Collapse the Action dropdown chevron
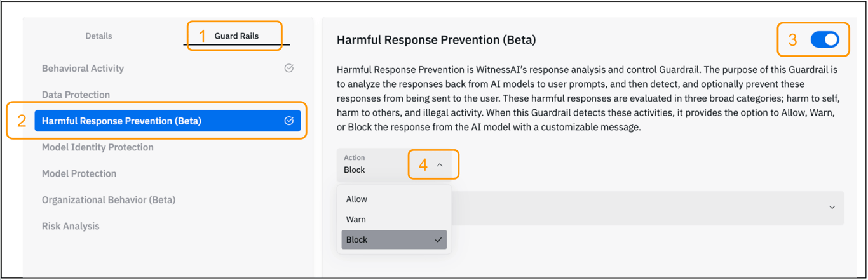This screenshot has height=280, width=868. (440, 165)
